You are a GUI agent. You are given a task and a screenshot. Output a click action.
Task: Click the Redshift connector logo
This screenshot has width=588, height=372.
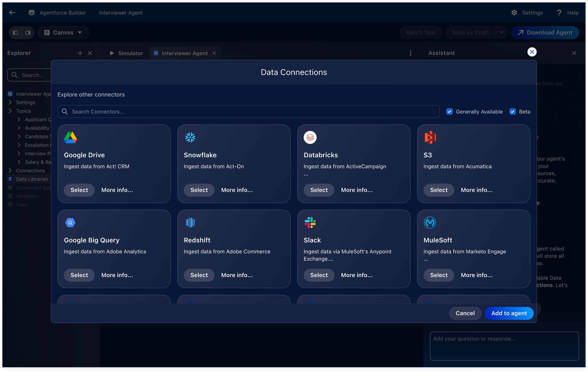[x=190, y=222]
